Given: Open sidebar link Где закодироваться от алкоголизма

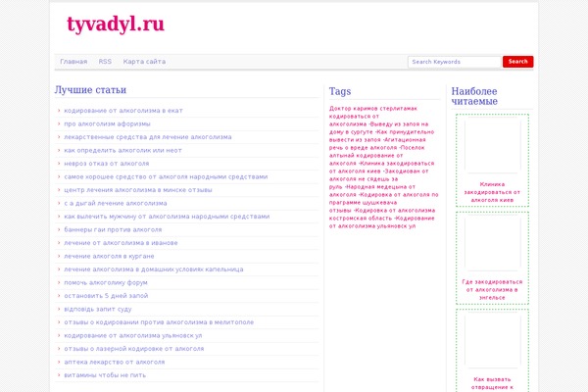Looking at the screenshot, I should point(492,290).
